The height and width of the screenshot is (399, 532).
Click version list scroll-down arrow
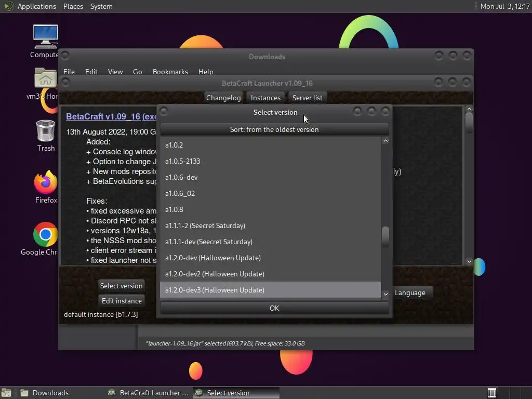pos(385,294)
